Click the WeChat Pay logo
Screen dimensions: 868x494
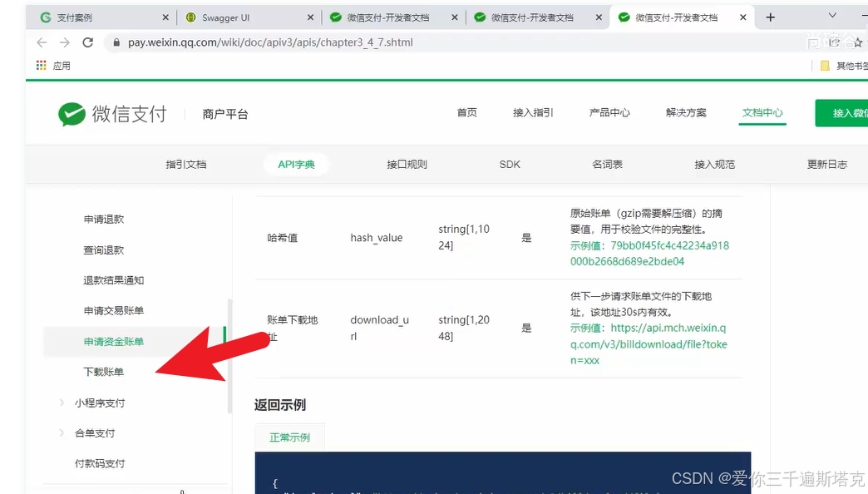(112, 114)
